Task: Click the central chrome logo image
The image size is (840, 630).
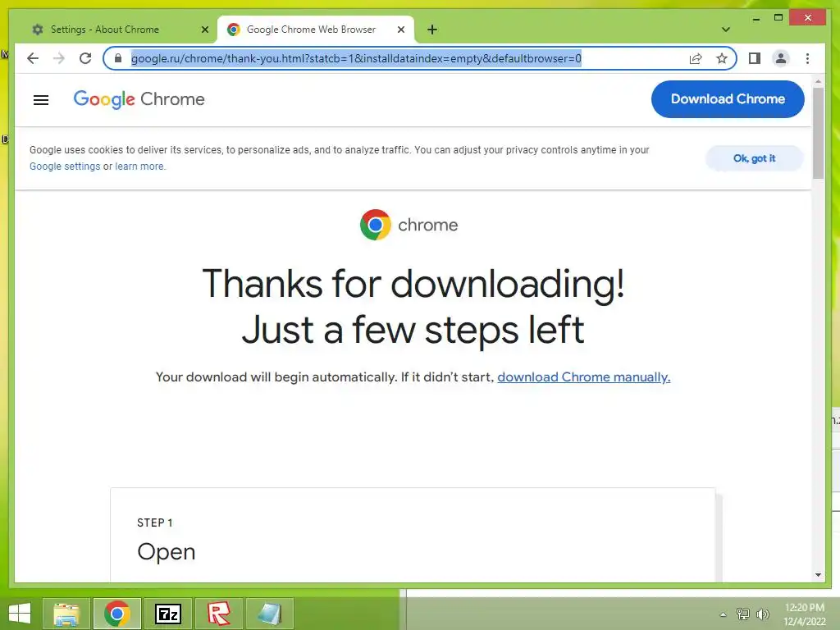Action: pyautogui.click(x=409, y=225)
